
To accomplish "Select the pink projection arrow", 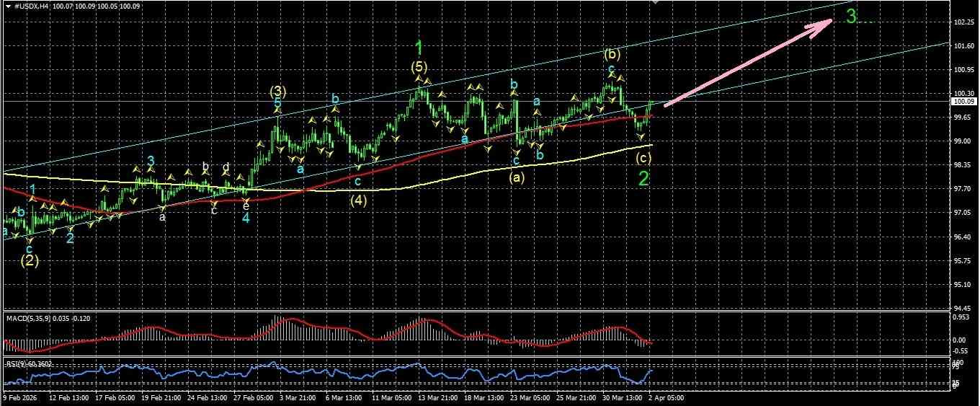I will click(748, 63).
